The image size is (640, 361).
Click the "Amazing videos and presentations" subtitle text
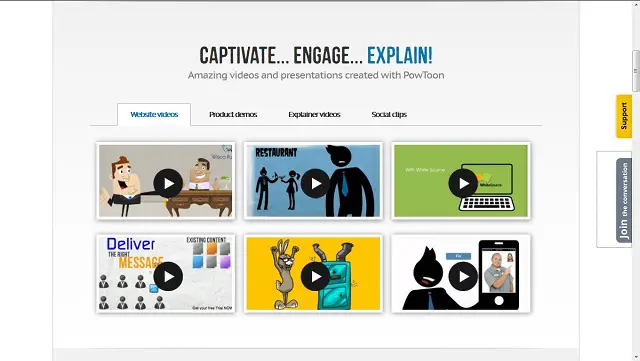316,75
